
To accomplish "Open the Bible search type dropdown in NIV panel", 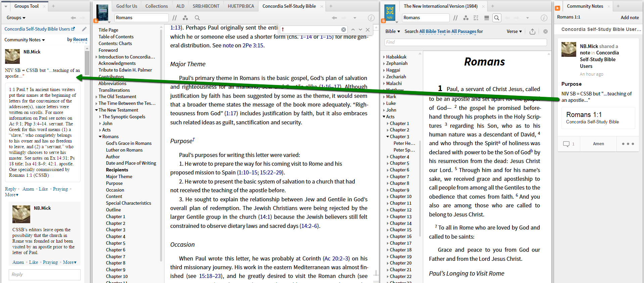I will point(393,32).
